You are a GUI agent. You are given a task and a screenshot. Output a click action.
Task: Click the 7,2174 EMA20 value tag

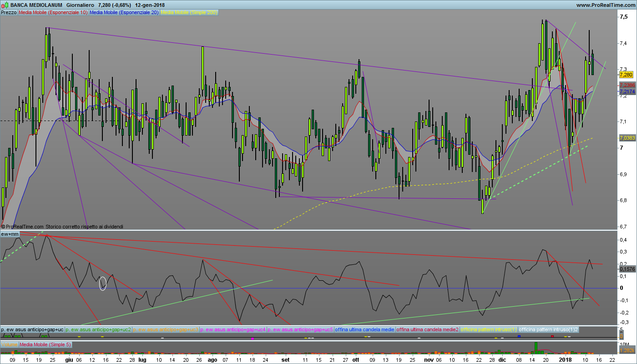[627, 91]
